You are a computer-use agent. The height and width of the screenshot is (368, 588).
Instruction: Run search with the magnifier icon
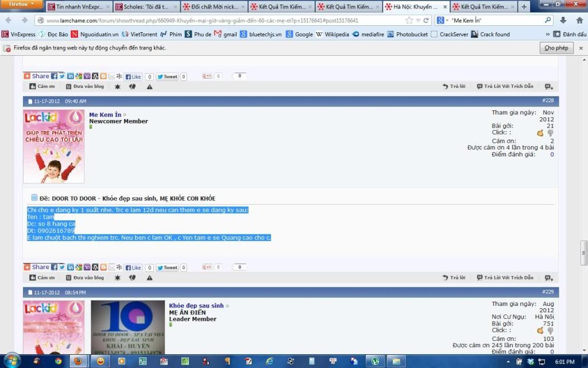click(x=548, y=20)
